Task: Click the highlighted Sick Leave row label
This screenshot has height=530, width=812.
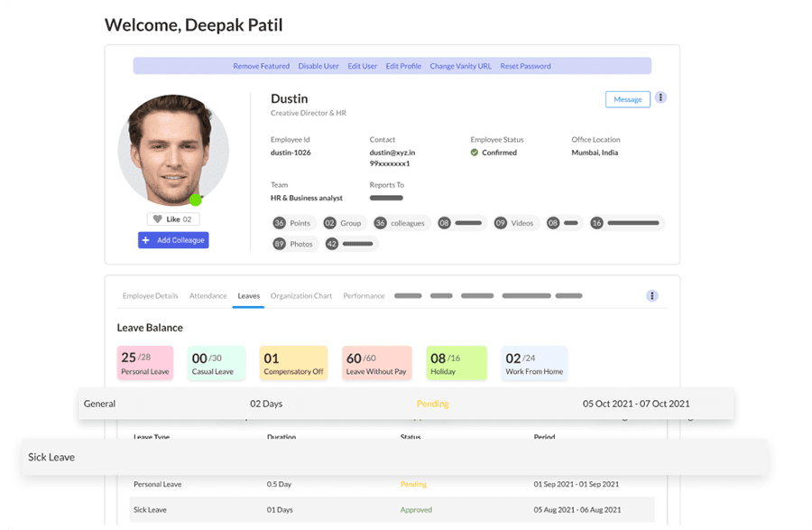Action: pyautogui.click(x=51, y=457)
